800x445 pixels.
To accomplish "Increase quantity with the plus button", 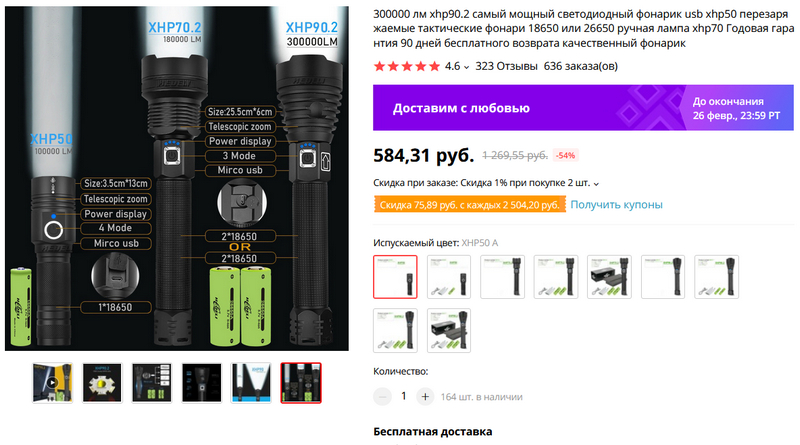I will [425, 397].
